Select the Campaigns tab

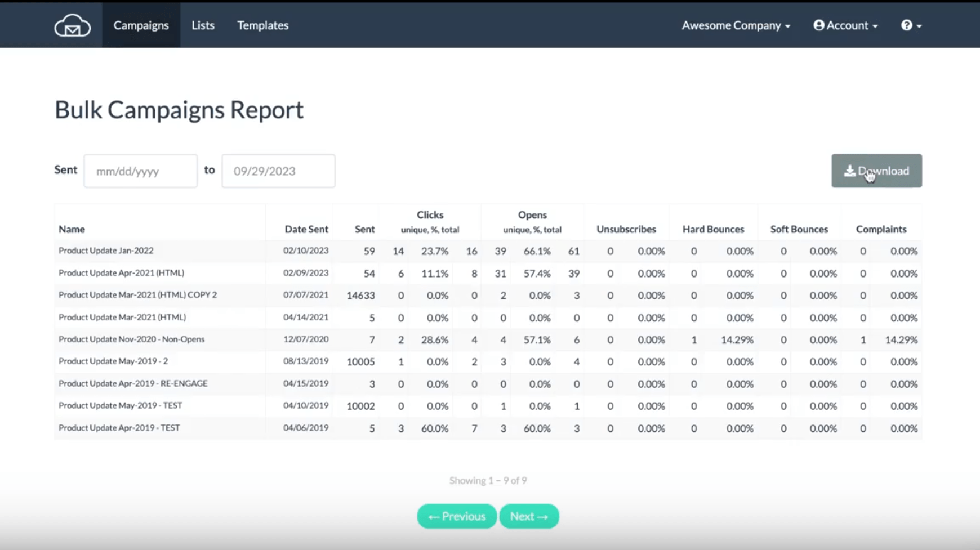(141, 25)
